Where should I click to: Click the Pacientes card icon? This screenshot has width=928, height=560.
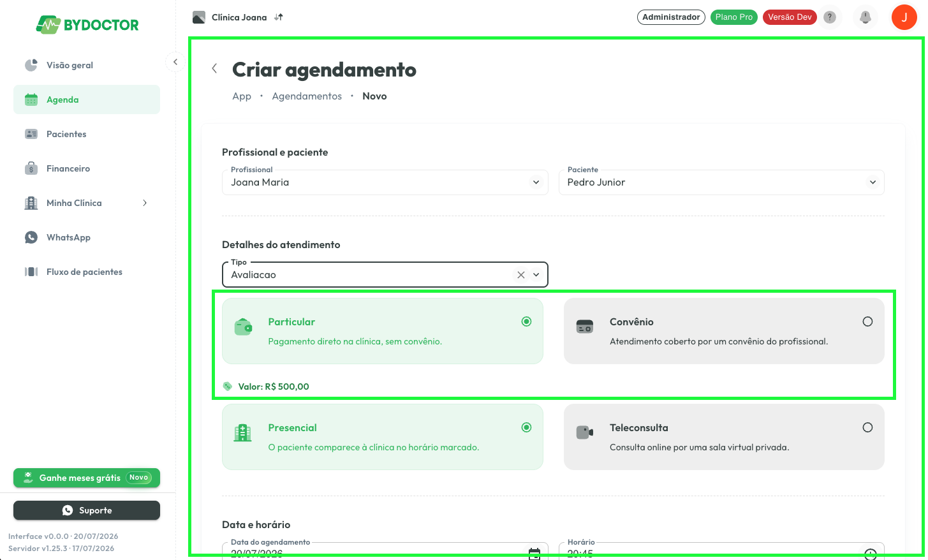31,134
